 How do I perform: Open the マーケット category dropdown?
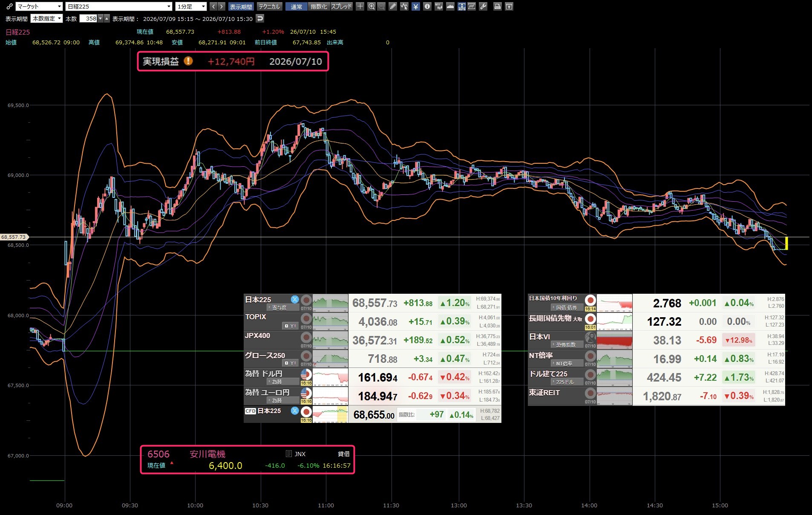point(39,6)
